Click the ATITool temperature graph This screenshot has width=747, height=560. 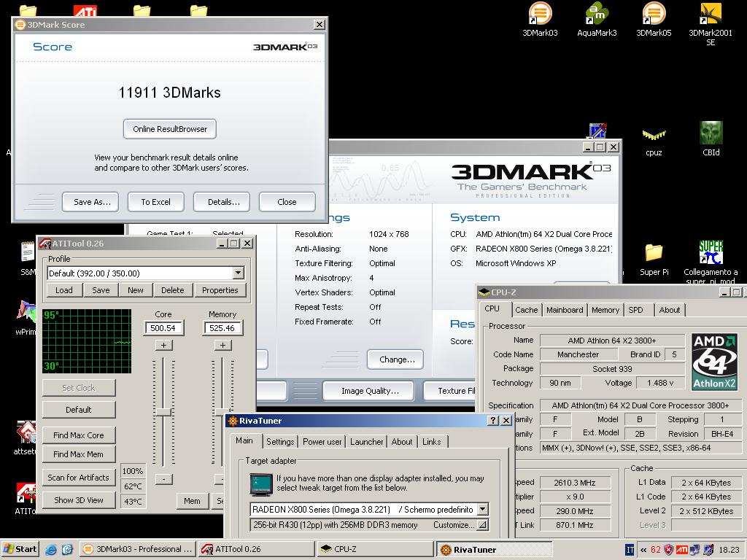point(87,341)
